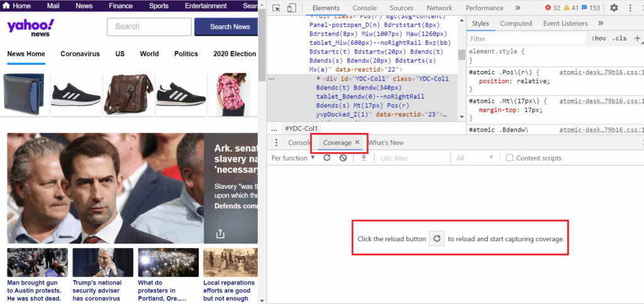Click the first atomic-desk css source link

click(x=601, y=72)
